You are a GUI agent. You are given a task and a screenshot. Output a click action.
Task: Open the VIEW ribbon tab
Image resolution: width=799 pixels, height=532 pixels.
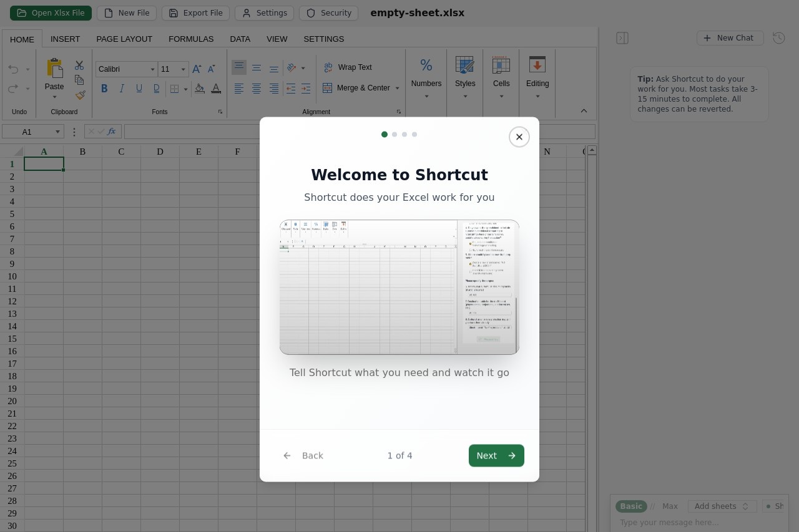[x=277, y=39]
